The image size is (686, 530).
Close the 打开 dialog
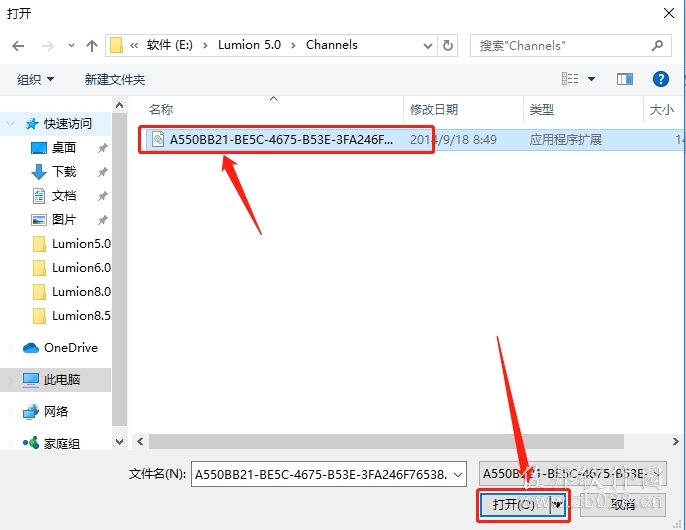[x=668, y=13]
